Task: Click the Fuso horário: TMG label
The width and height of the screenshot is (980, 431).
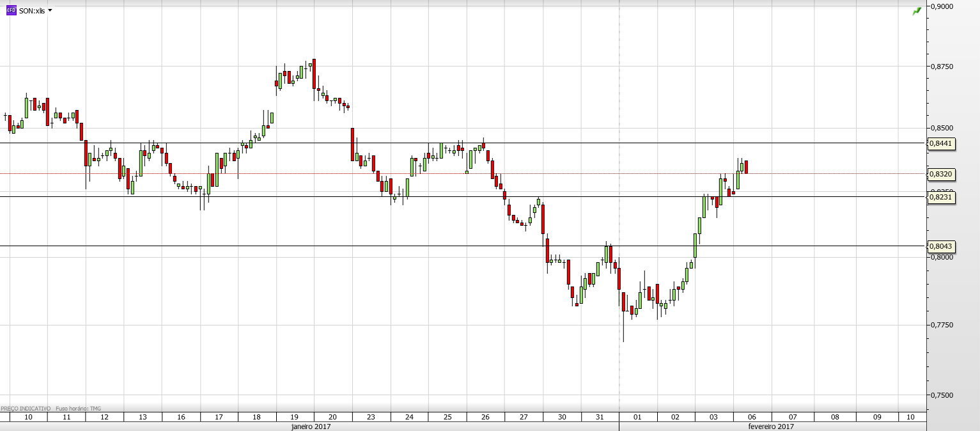Action: [x=79, y=408]
